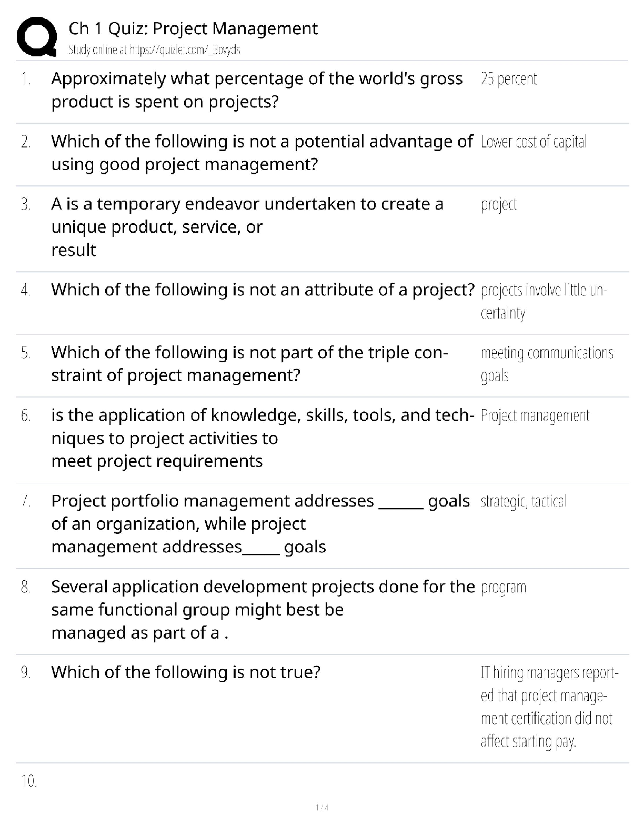
Task: Click the answer '25 percent'
Action: tap(508, 79)
